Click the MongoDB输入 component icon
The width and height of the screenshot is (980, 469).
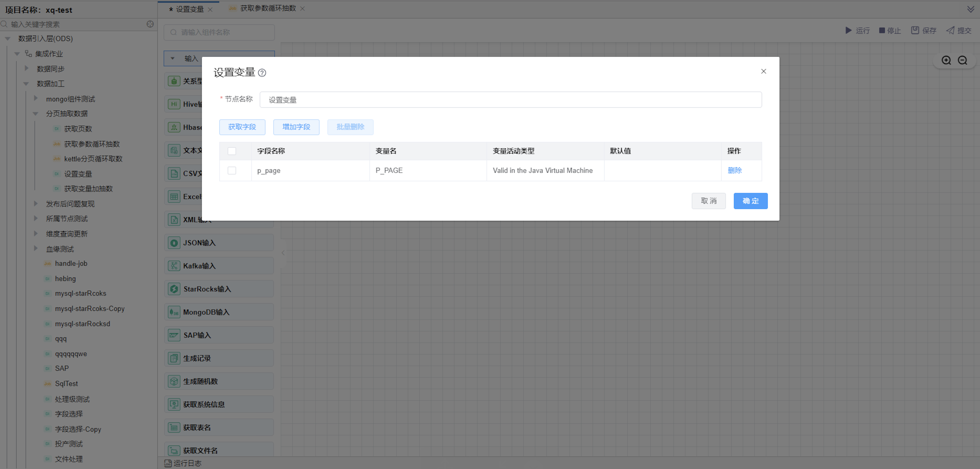click(x=174, y=312)
